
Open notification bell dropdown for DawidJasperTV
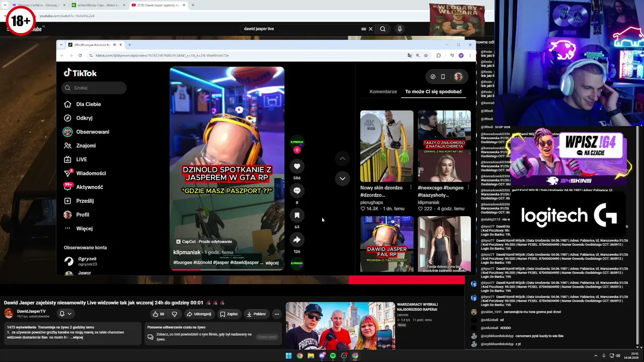(x=65, y=314)
